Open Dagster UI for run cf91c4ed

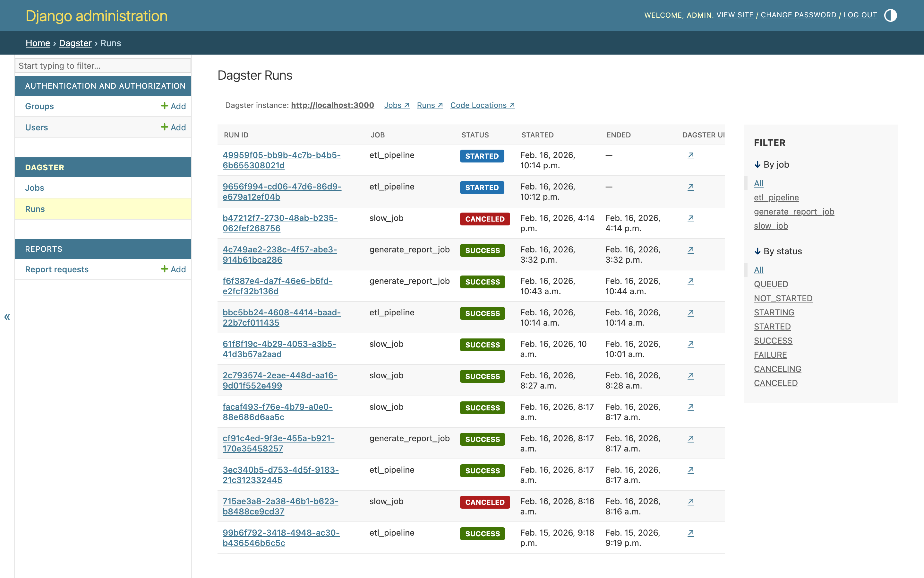tap(690, 438)
